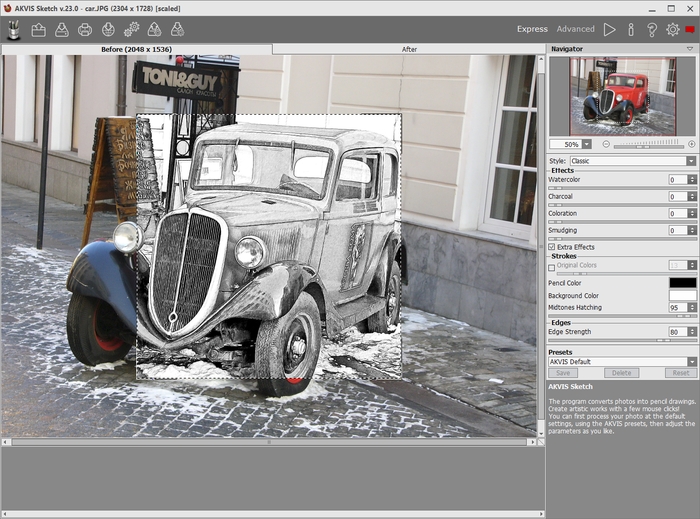Collapse the Navigator panel arrow

click(690, 49)
